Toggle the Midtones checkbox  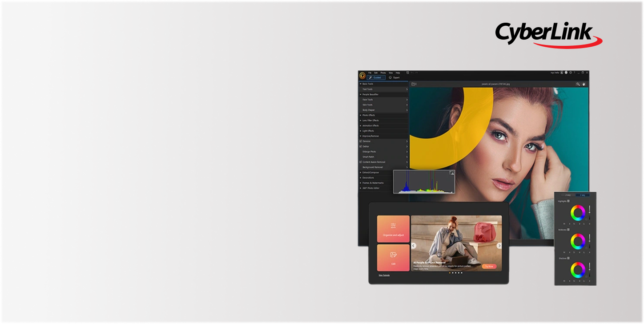(x=568, y=230)
